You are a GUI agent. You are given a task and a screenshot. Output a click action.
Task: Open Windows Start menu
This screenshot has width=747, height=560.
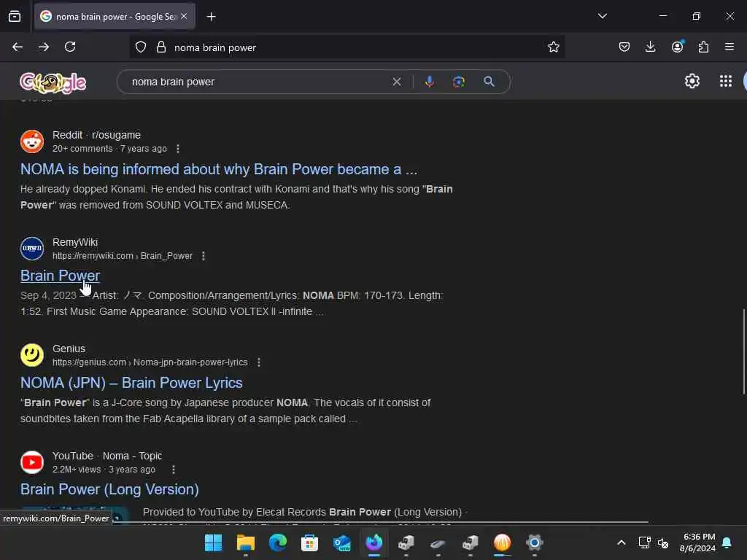(213, 542)
